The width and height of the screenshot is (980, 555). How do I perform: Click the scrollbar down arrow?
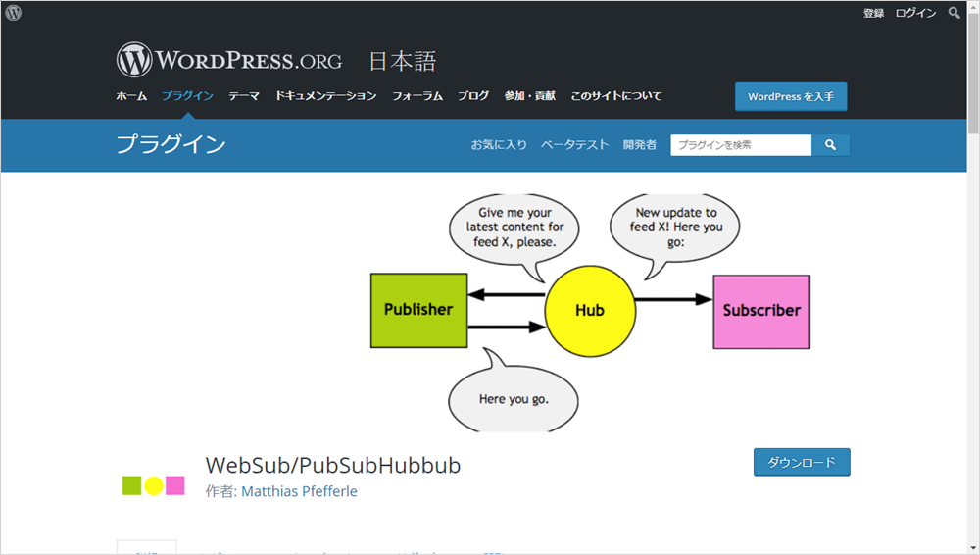[972, 548]
